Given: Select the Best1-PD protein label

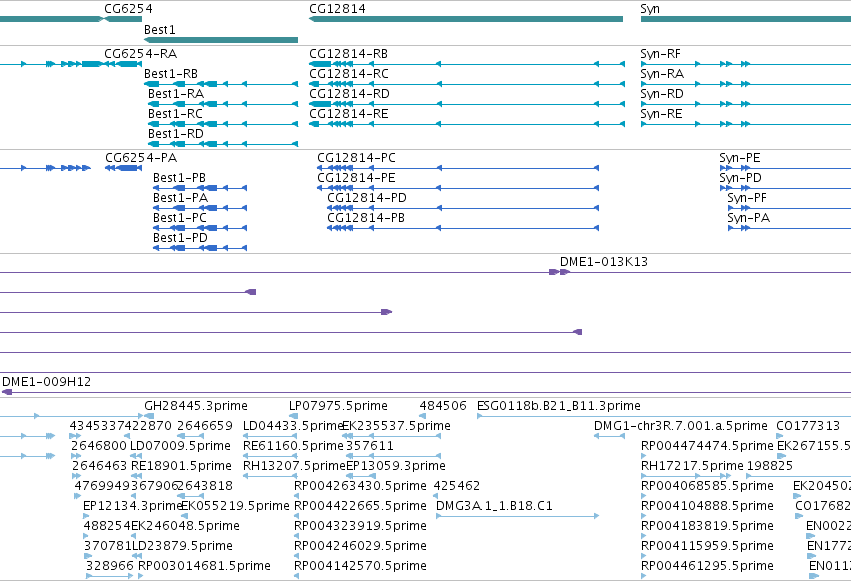Looking at the screenshot, I should (x=180, y=238).
